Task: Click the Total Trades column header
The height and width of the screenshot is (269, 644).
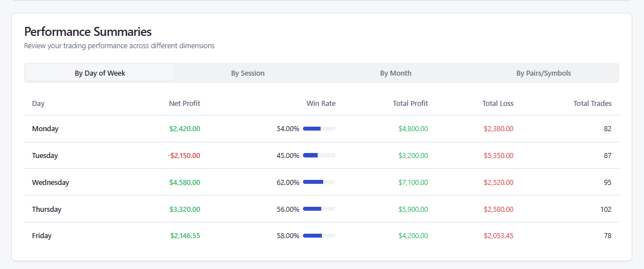Action: coord(592,103)
